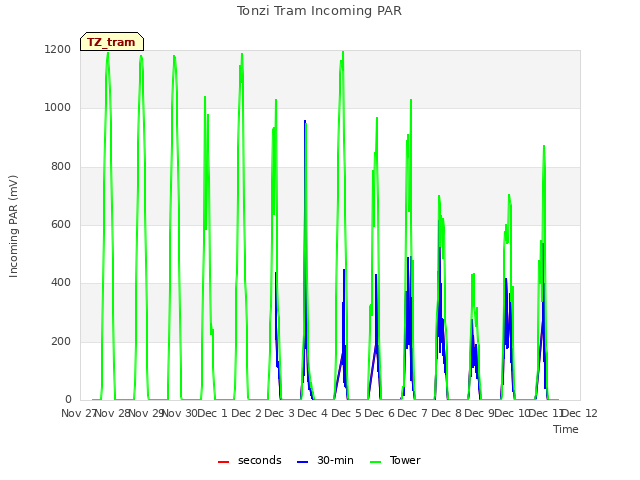The width and height of the screenshot is (640, 480).
Task: Click the 0 y-axis tick label
Action: pyautogui.click(x=68, y=399)
